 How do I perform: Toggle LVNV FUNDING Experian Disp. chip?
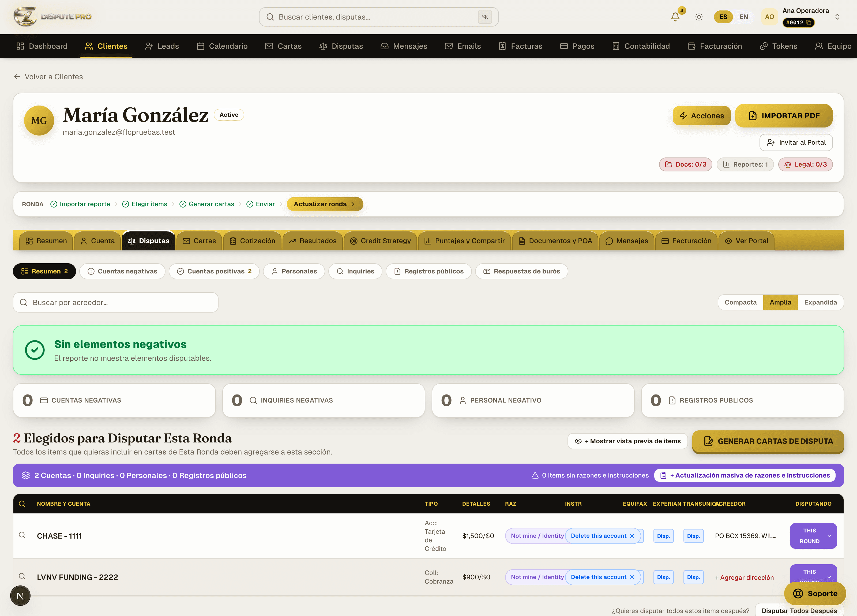tap(663, 577)
